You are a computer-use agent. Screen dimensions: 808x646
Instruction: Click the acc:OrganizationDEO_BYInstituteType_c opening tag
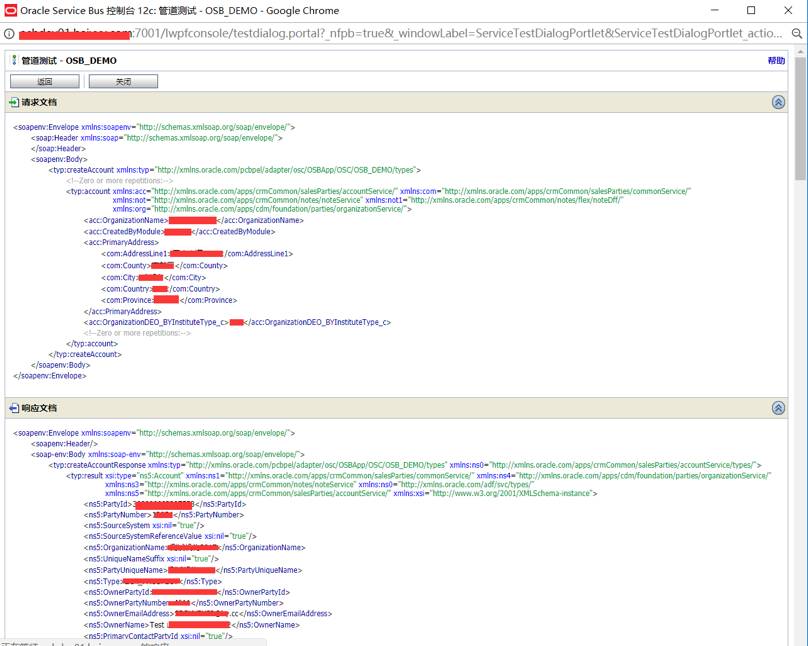coord(157,322)
